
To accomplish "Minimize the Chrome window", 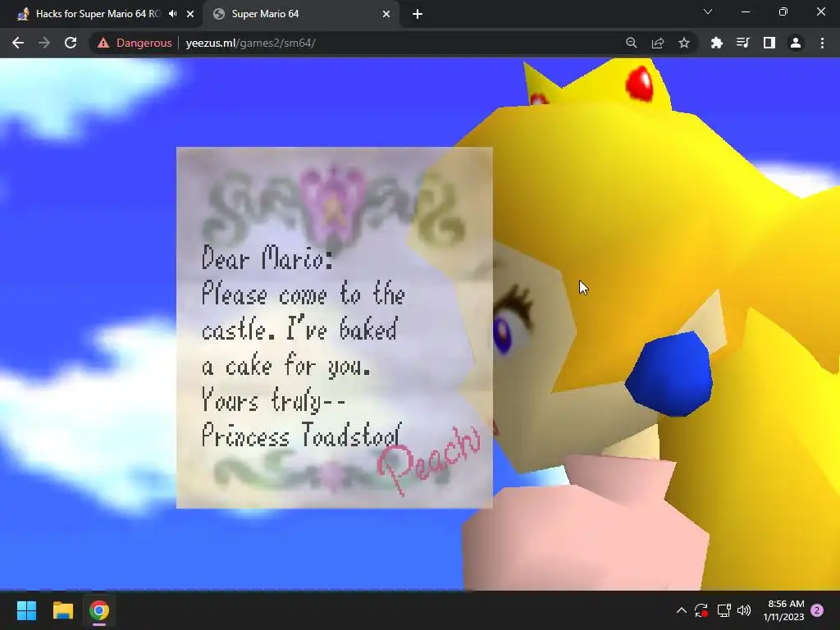I will 745,11.
